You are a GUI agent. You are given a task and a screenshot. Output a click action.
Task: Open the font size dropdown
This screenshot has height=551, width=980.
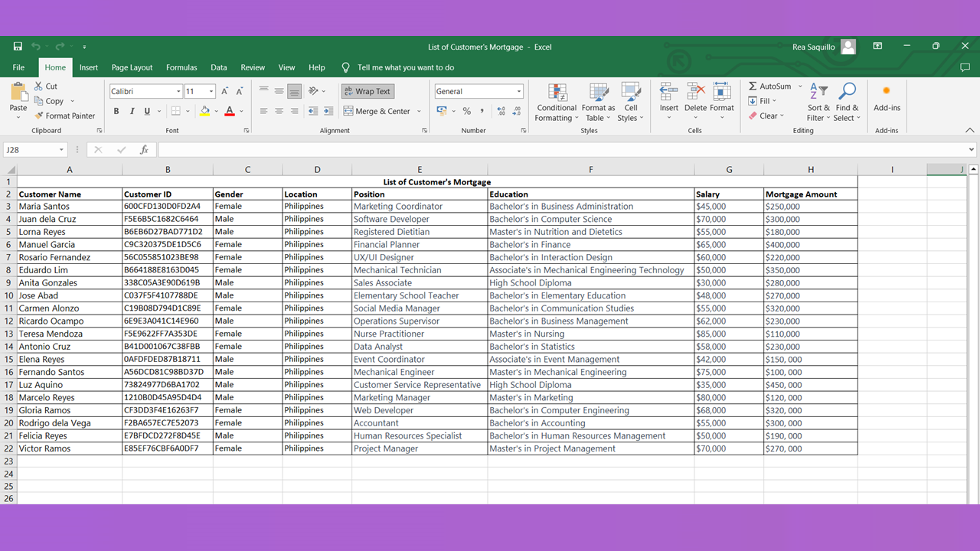211,91
